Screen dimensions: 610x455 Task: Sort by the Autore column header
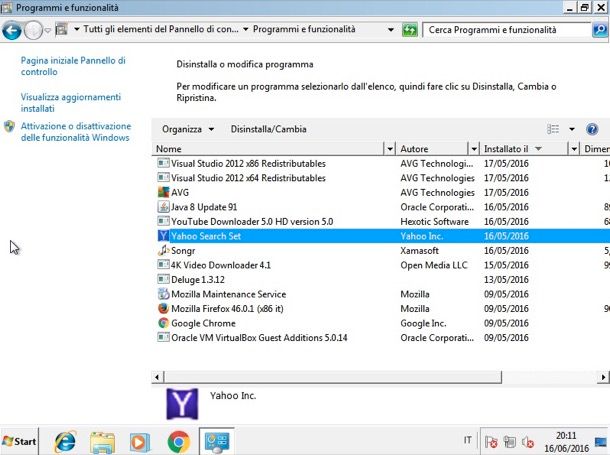(x=432, y=149)
